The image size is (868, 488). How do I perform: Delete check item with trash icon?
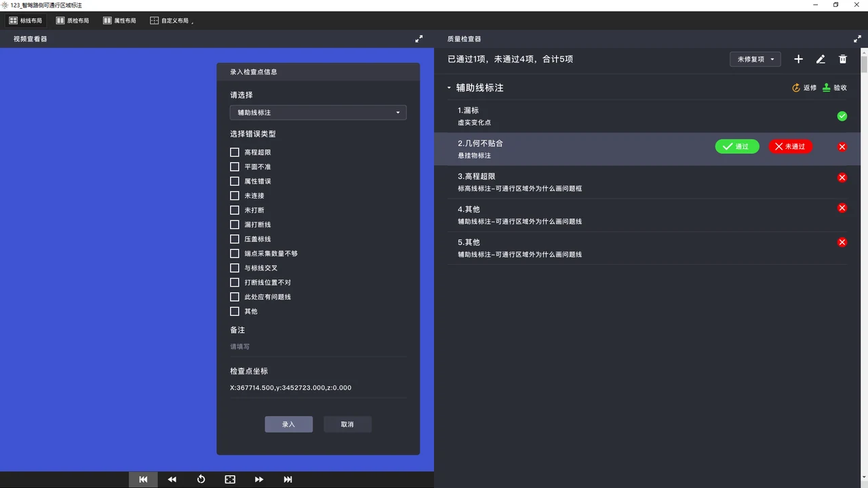click(843, 59)
